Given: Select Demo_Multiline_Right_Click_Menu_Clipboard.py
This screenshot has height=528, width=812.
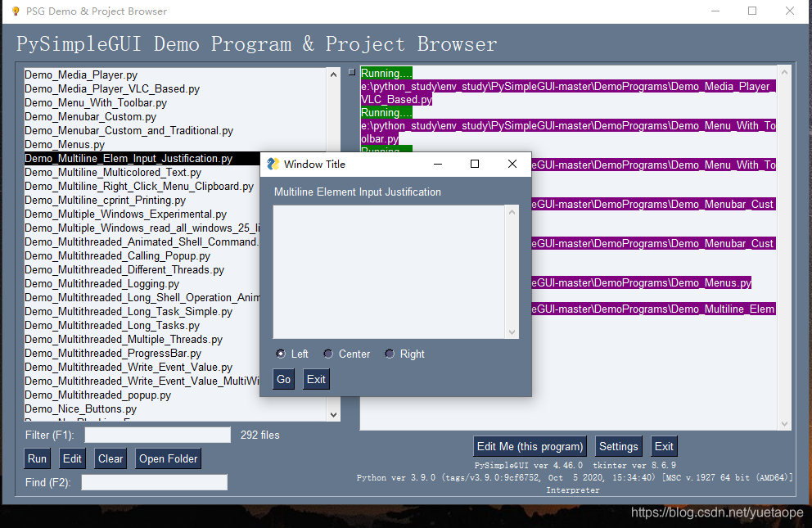Looking at the screenshot, I should pyautogui.click(x=142, y=187).
